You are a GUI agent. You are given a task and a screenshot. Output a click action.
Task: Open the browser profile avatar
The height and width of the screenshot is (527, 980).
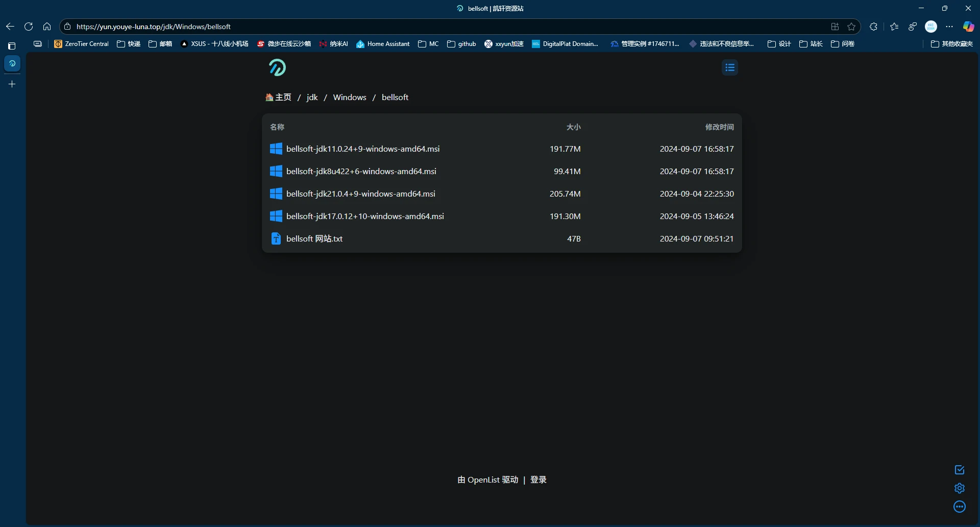[x=931, y=27]
